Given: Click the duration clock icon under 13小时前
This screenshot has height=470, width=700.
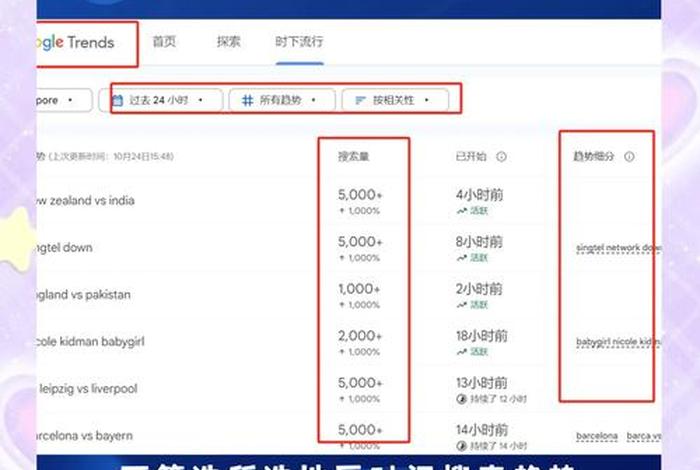Looking at the screenshot, I should tap(462, 399).
